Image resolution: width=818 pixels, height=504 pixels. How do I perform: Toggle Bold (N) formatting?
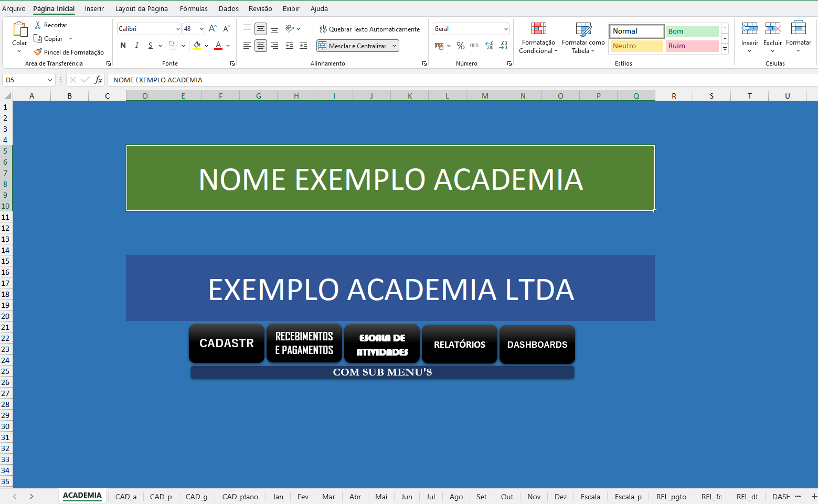[x=123, y=46]
